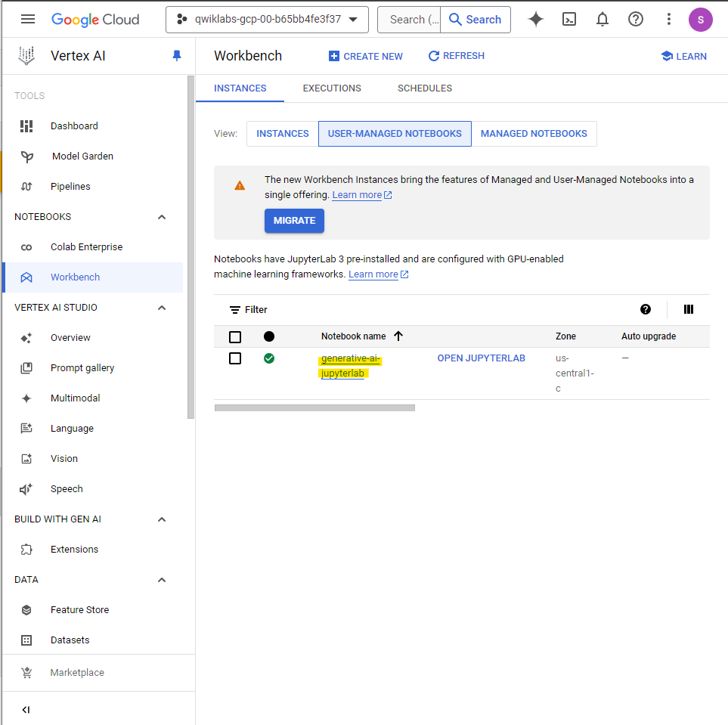Click the Auto upgrade column header

(x=648, y=336)
